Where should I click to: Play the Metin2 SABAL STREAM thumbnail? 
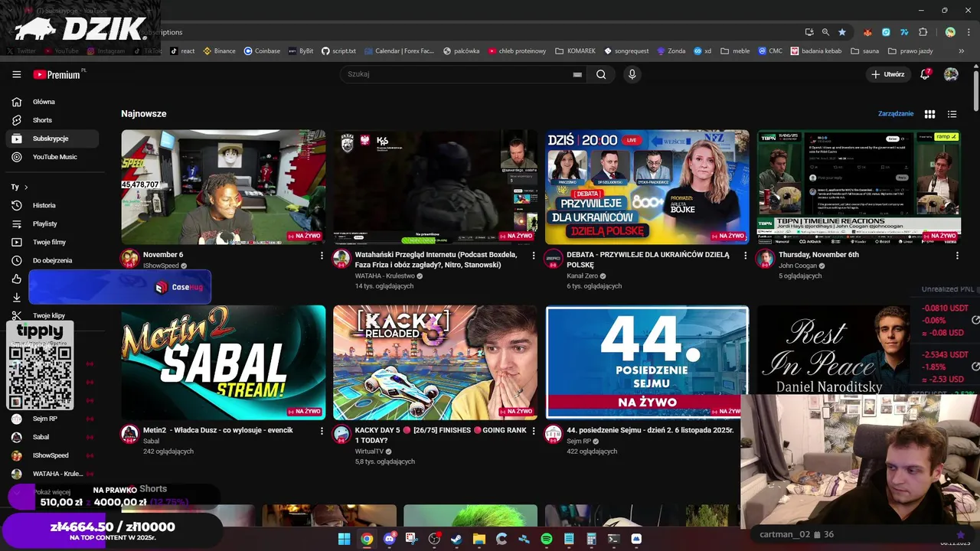coord(223,362)
